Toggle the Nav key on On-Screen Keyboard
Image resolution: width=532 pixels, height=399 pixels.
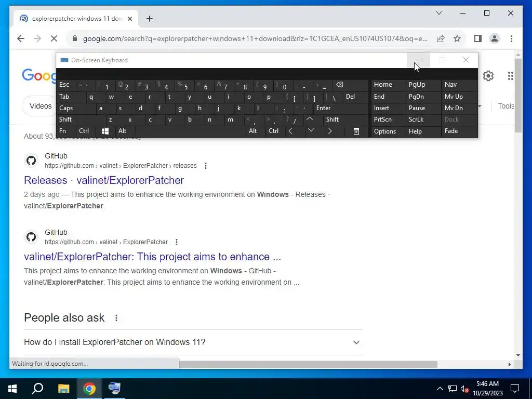pyautogui.click(x=459, y=85)
